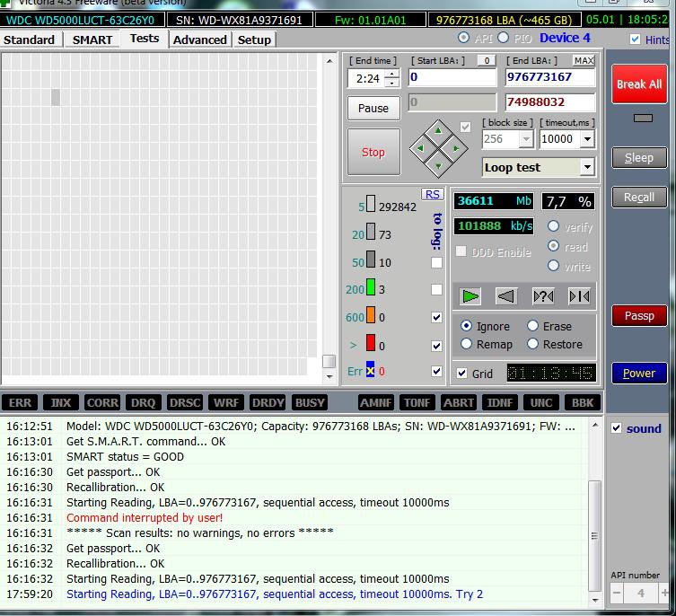
Task: Click the butterfly scan mode icon
Action: [x=579, y=296]
